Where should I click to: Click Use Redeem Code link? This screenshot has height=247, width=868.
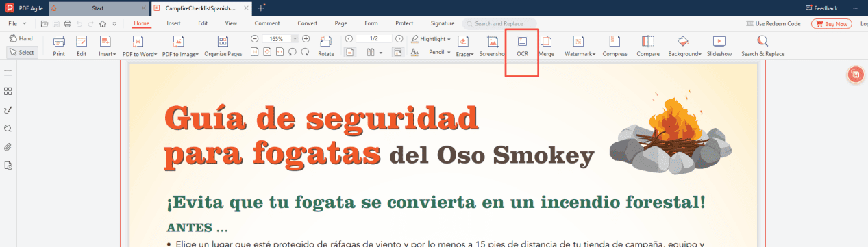click(x=773, y=23)
